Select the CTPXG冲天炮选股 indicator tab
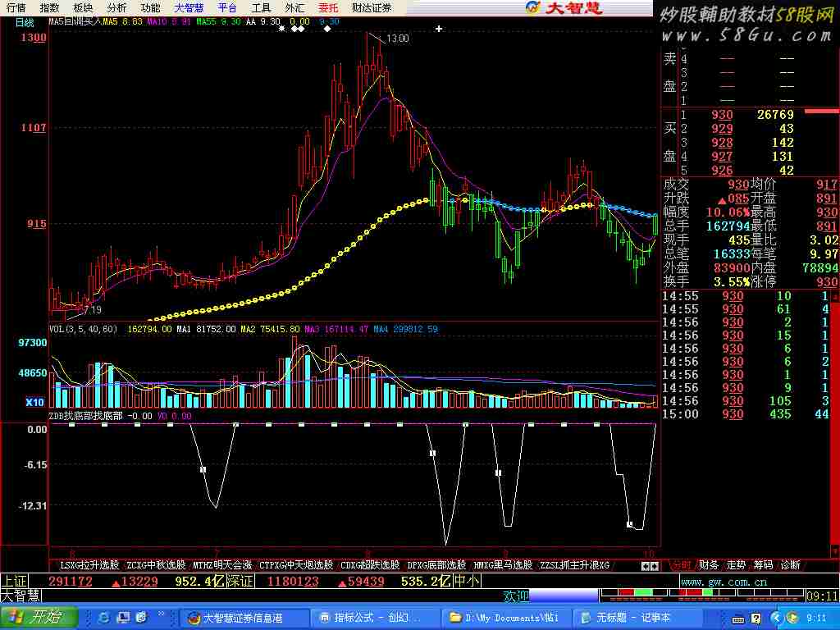The height and width of the screenshot is (630, 840). 296,564
